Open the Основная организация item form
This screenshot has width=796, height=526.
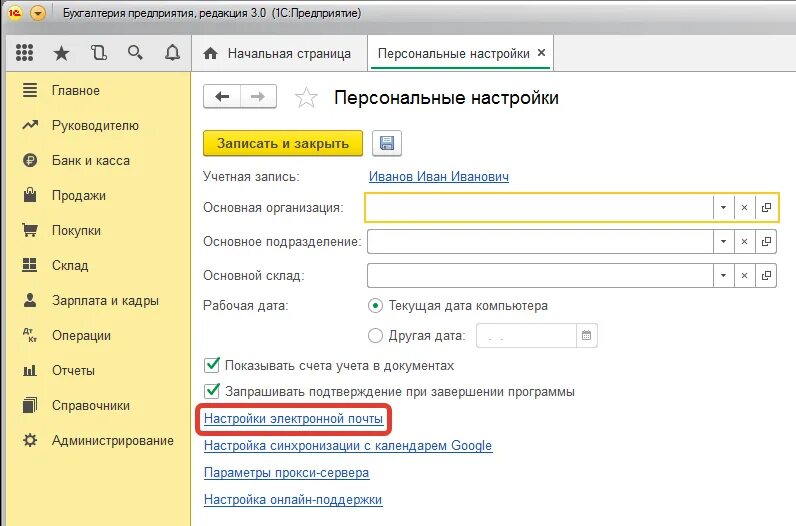point(766,207)
